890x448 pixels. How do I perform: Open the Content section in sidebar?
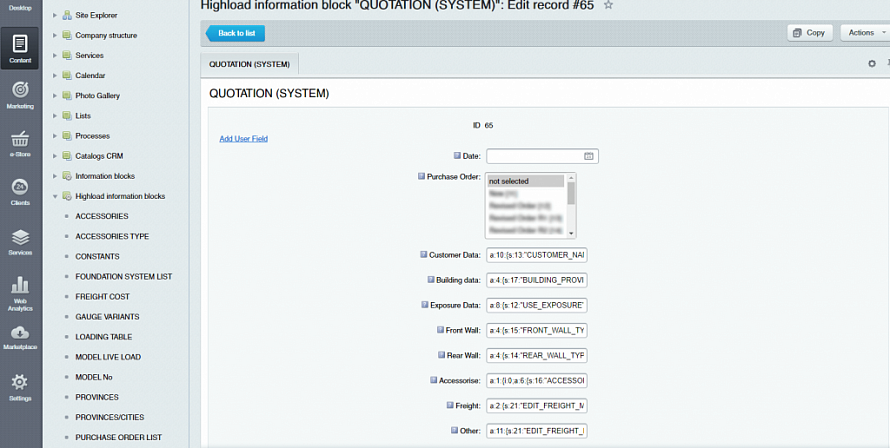point(20,47)
